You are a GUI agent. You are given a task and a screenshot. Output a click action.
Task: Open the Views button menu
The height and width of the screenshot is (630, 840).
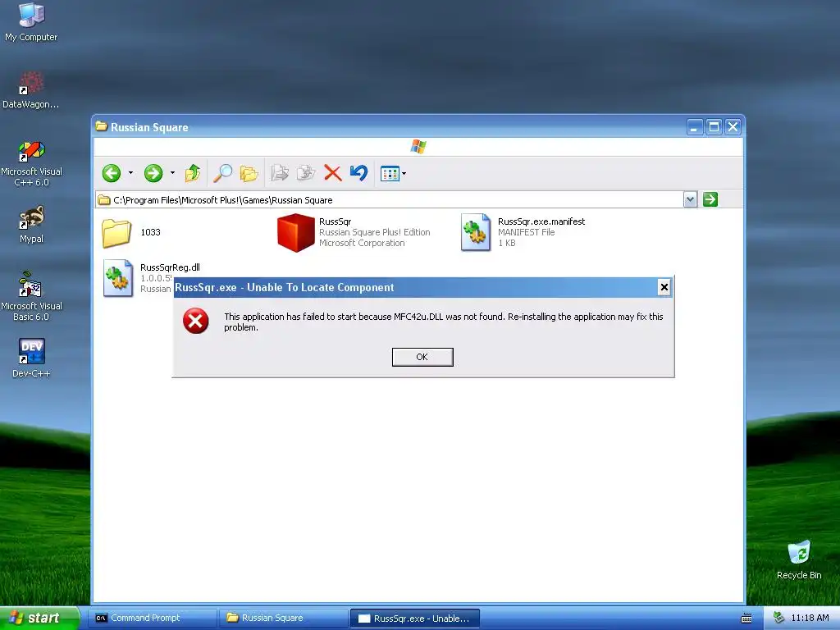click(393, 174)
